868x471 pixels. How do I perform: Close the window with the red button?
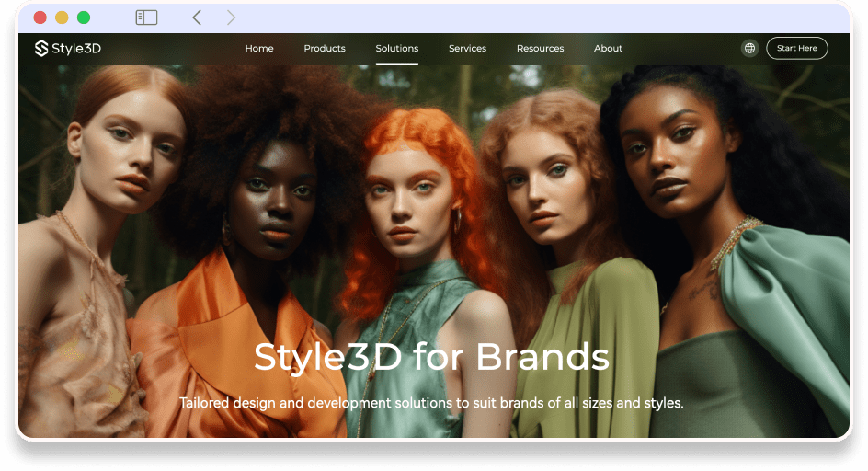tap(40, 17)
